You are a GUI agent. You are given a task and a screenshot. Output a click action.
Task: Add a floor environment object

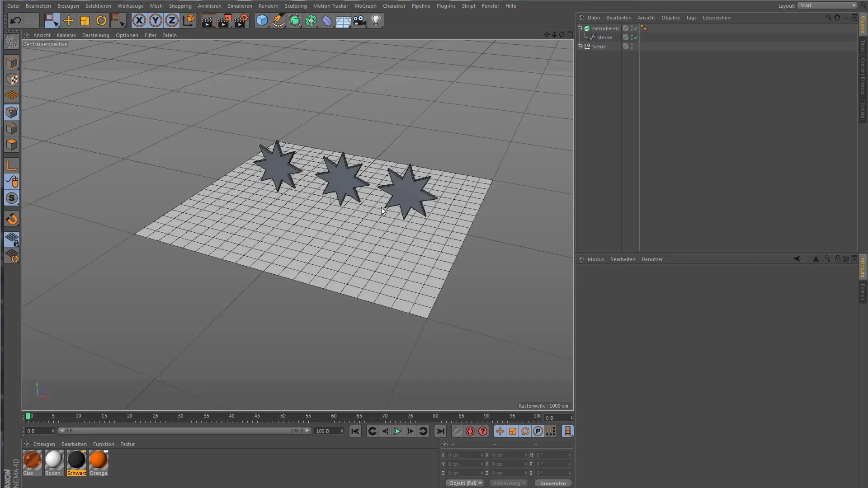pyautogui.click(x=344, y=20)
